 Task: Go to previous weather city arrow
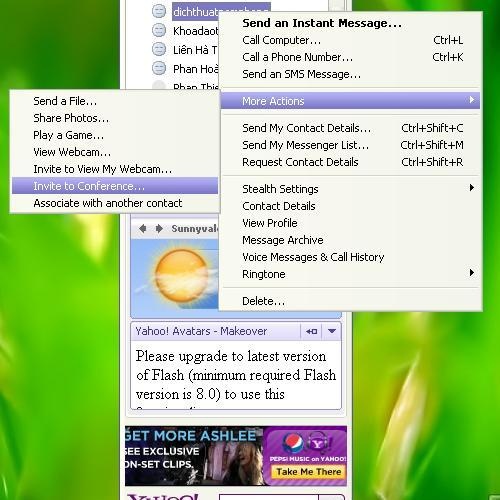tap(143, 229)
